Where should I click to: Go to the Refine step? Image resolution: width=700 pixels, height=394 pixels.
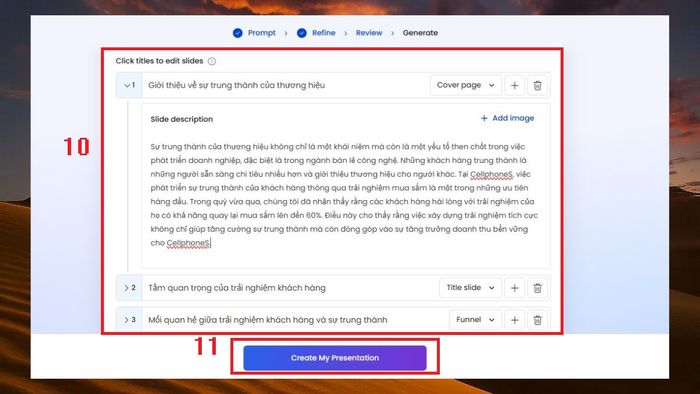[324, 33]
